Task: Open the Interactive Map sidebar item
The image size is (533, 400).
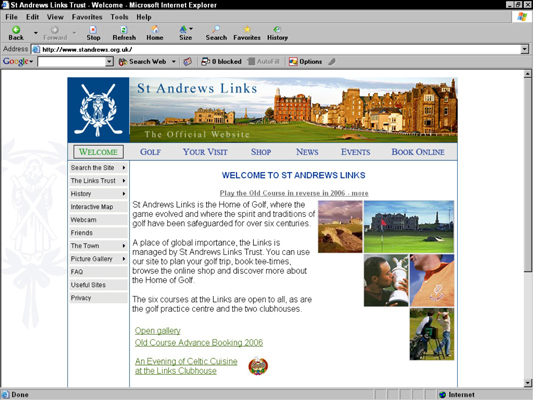Action: (x=98, y=207)
